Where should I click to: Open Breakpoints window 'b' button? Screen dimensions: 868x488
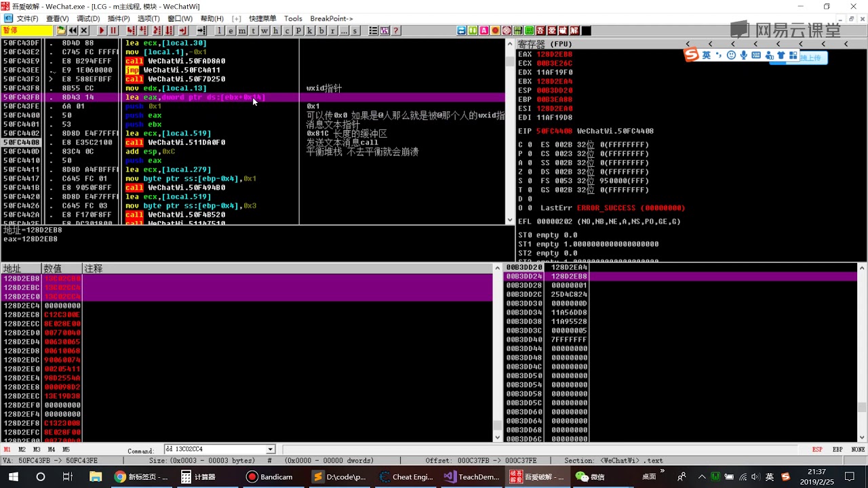[x=321, y=30]
